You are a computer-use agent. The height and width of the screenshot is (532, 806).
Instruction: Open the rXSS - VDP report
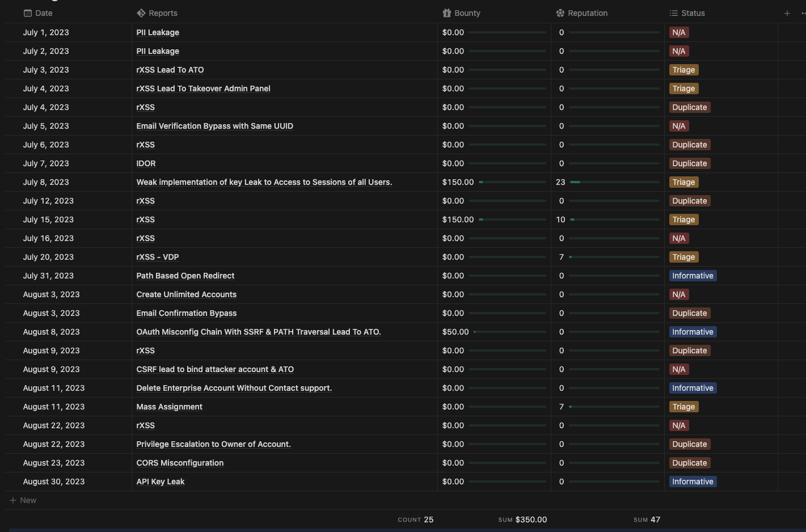tap(158, 257)
